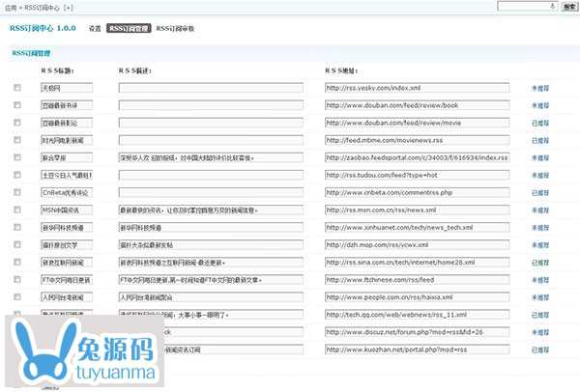Click the recommend status link for people.com.cn
Viewport: 580px width, 392px height.
pos(540,297)
